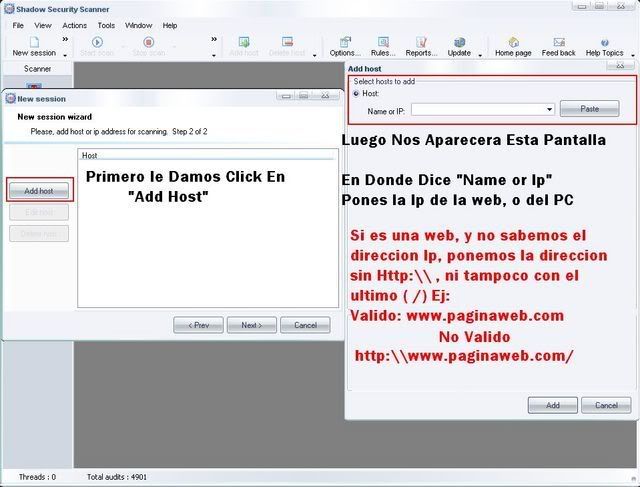Click the greyed-out Edit host button
640x487 pixels.
(39, 212)
